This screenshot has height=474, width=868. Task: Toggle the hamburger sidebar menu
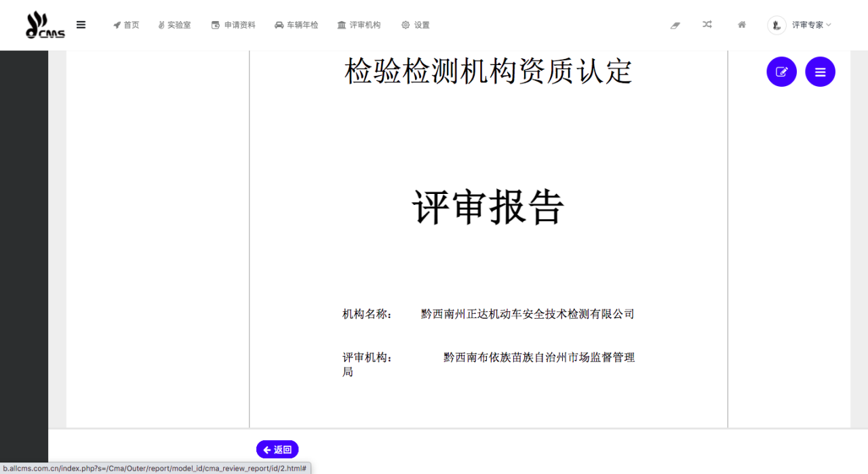pyautogui.click(x=81, y=25)
